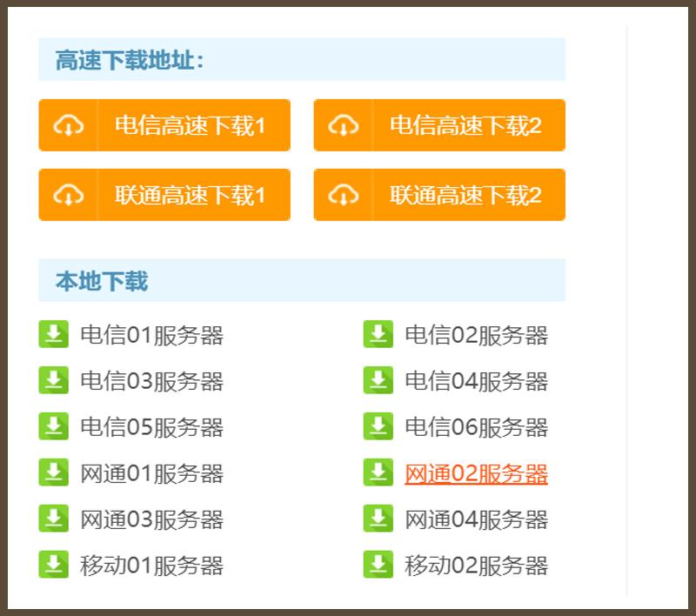This screenshot has width=696, height=616.
Task: Click green download icon beside 网通02服务器
Action: (x=378, y=472)
